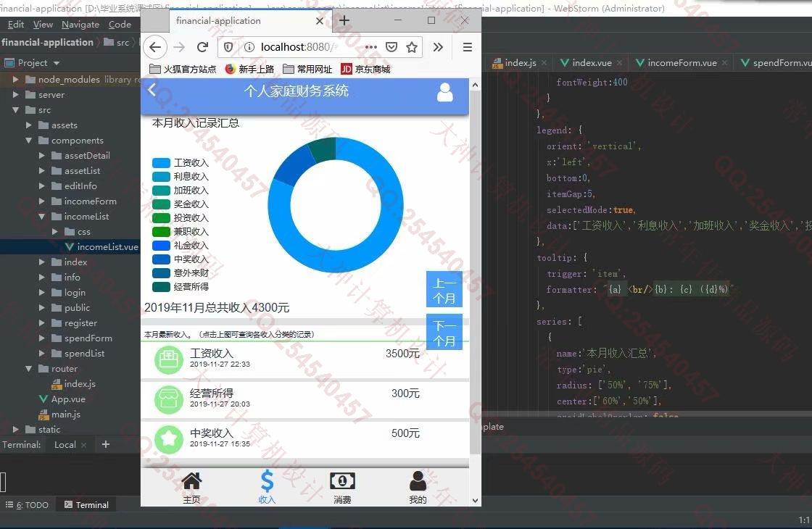The image size is (812, 529).
Task: Open the 我的 person icon in bottom nav
Action: tap(418, 486)
